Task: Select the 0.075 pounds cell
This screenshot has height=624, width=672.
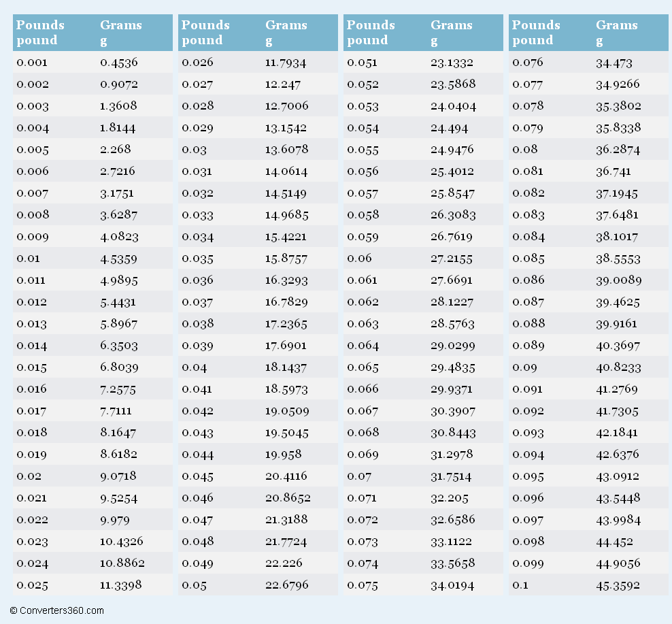Action: [x=362, y=585]
